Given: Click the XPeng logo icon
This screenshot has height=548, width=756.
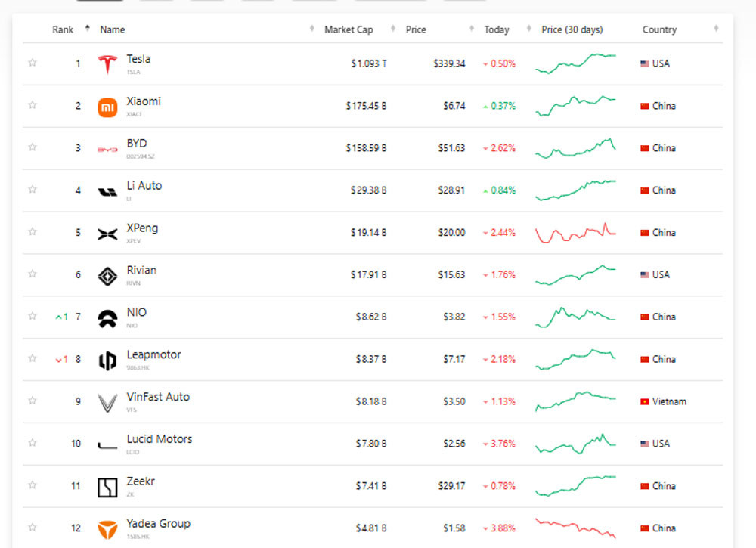Looking at the screenshot, I should click(x=107, y=234).
